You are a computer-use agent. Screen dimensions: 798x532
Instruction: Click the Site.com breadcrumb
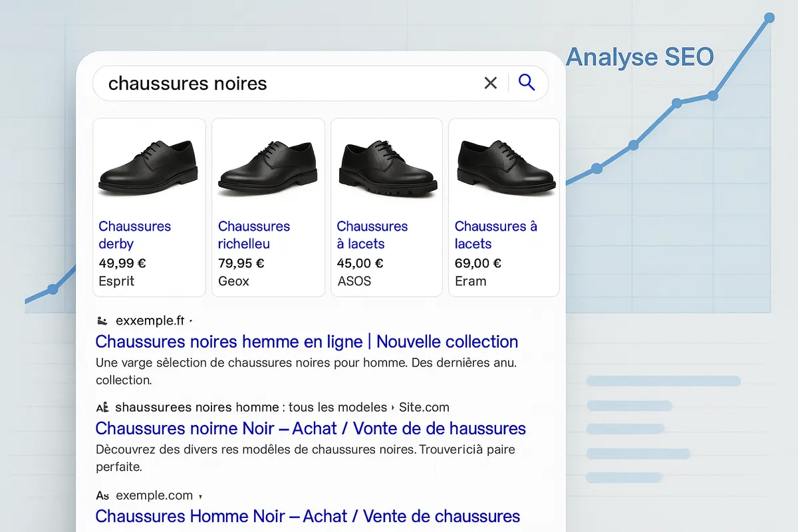tap(424, 407)
